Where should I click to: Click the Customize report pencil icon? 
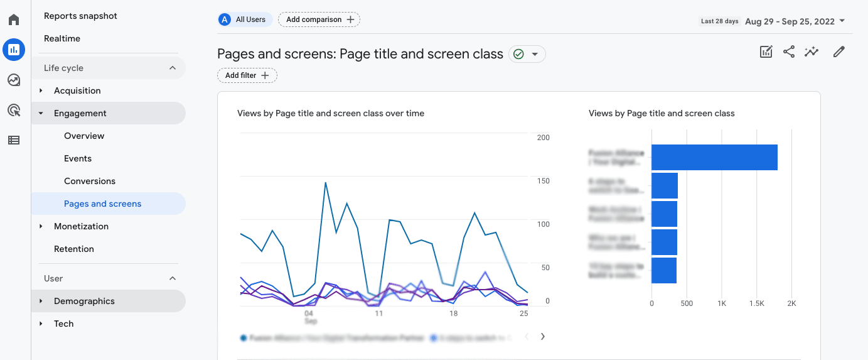click(x=839, y=52)
